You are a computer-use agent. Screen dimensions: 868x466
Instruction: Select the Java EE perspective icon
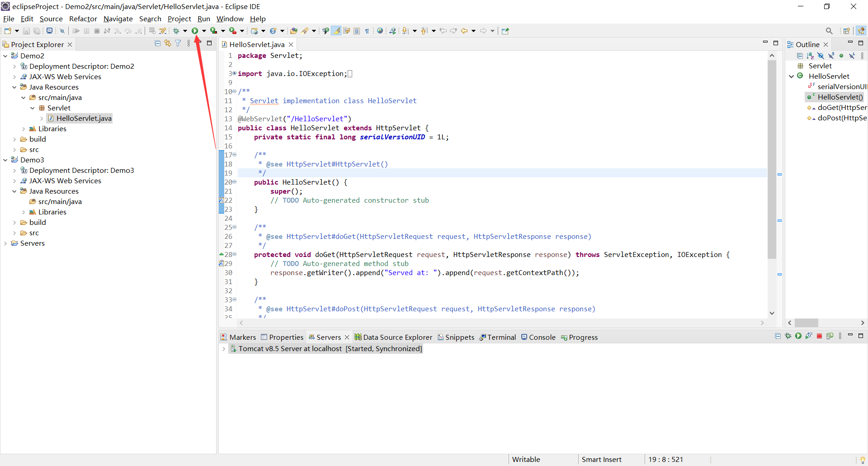861,31
